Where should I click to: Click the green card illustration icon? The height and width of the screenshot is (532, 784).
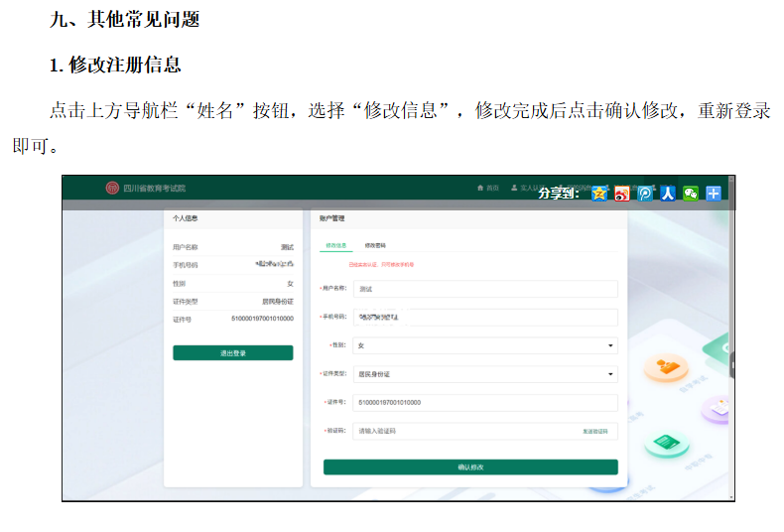coord(667,443)
